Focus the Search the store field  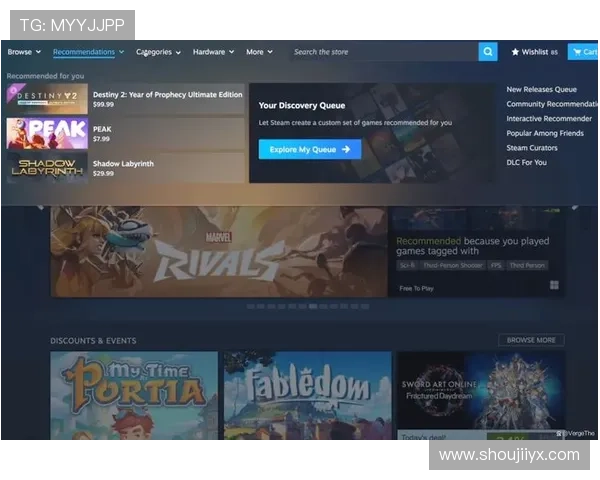(x=380, y=52)
